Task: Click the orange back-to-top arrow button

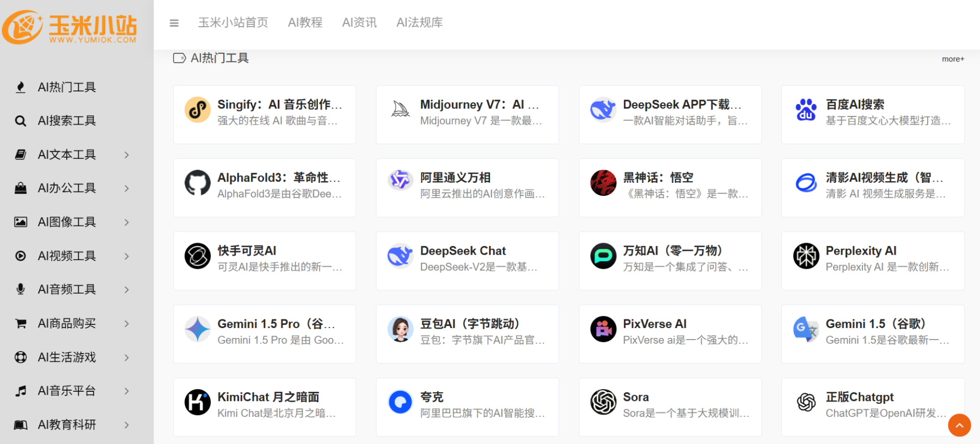Action: point(959,425)
